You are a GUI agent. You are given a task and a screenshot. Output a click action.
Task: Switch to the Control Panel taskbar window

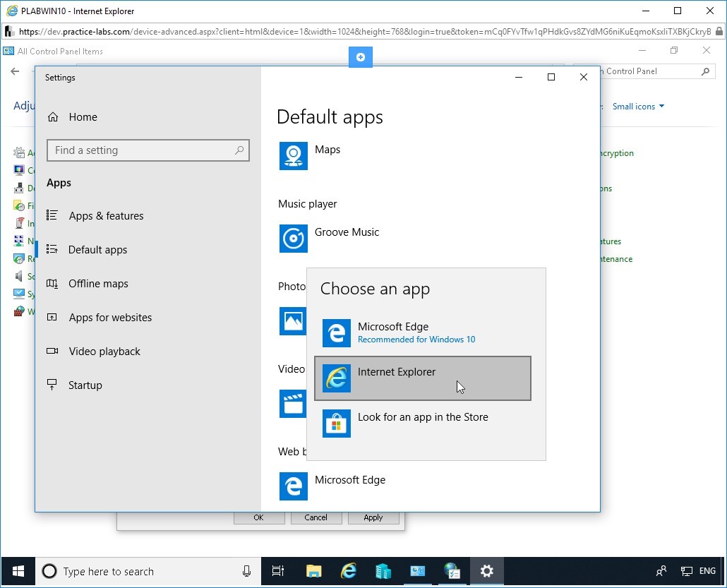417,571
